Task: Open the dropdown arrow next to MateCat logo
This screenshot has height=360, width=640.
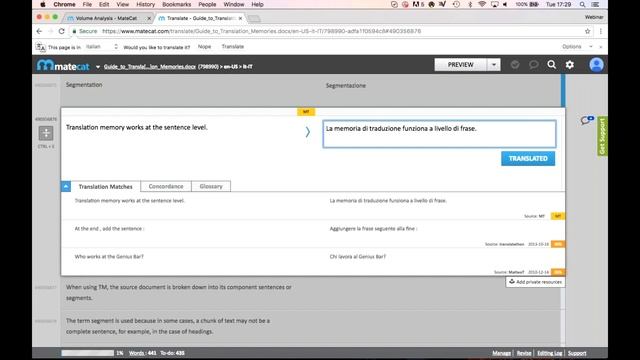Action: coord(98,67)
